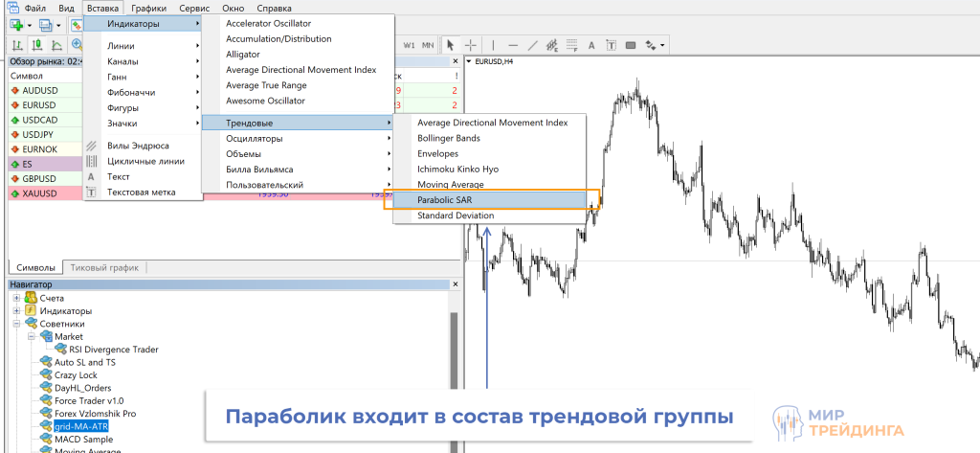Open the Файл menu

pos(35,8)
